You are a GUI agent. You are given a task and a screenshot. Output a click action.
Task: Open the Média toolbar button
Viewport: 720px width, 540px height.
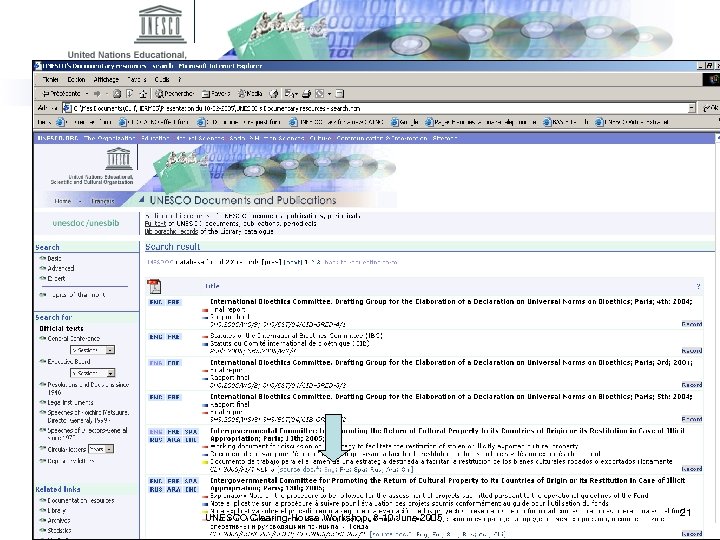point(250,94)
